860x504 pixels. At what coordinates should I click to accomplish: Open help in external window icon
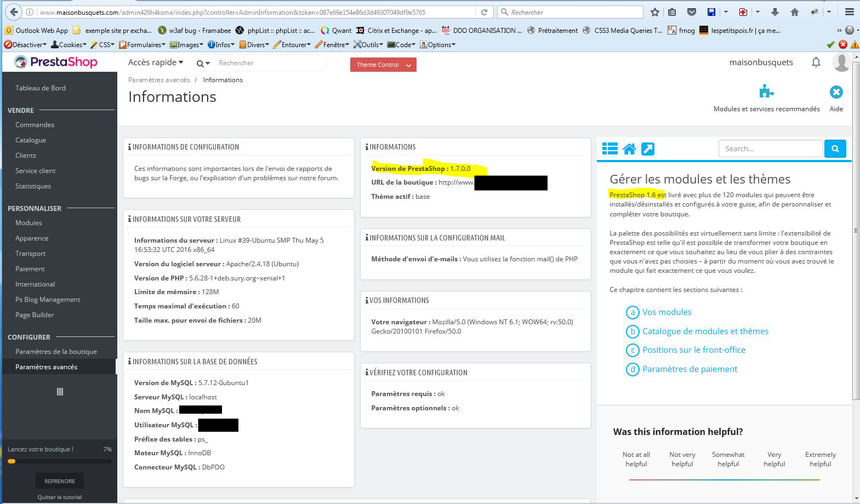click(648, 149)
